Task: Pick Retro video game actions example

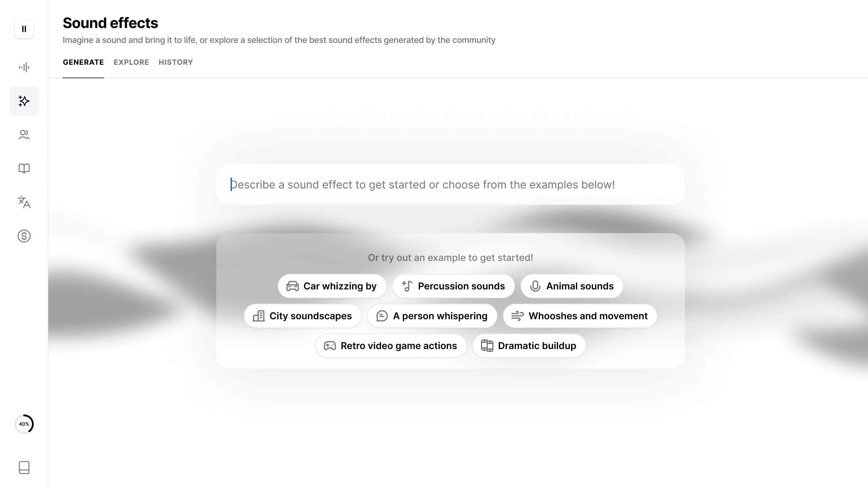Action: tap(391, 346)
